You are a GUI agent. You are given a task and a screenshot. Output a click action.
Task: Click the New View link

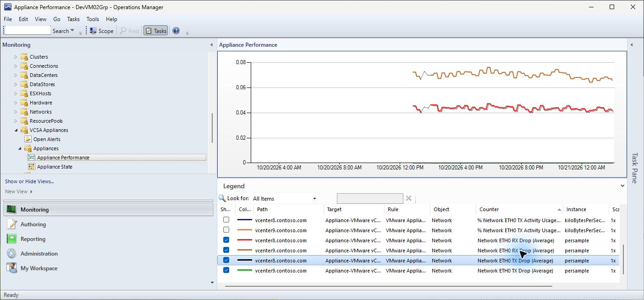tap(19, 191)
